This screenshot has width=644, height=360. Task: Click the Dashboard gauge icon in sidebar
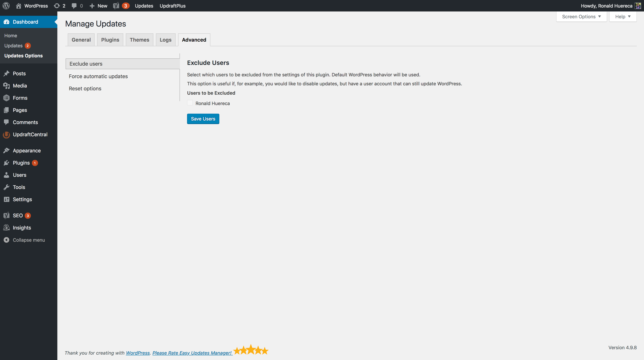6,22
